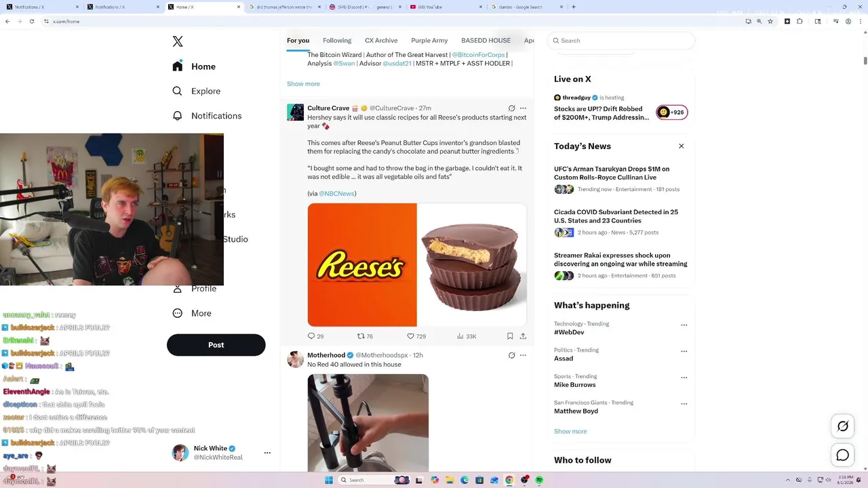Screen dimensions: 868x488
Task: Open Spotify from the taskbar
Action: 540,480
